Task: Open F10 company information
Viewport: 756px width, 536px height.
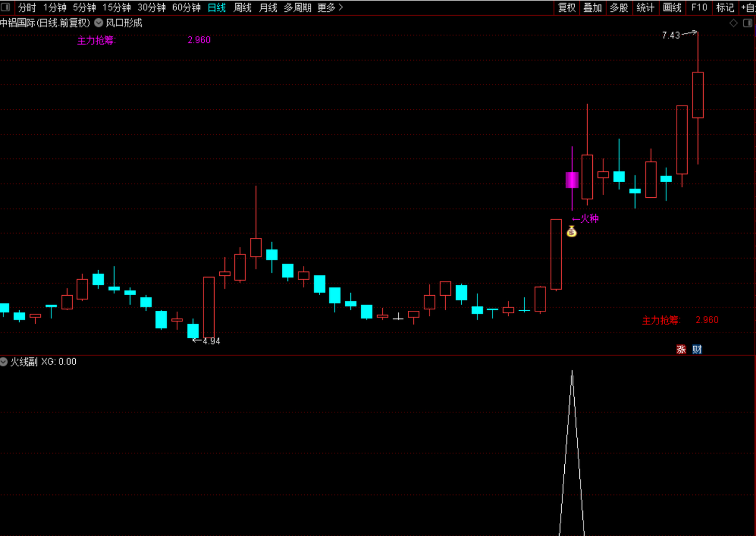Action: click(x=699, y=8)
